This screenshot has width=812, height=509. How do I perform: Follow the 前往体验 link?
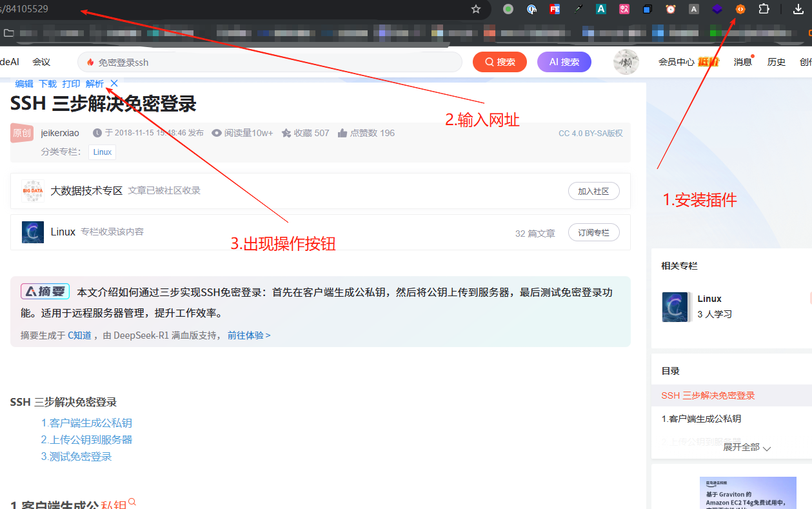(249, 335)
